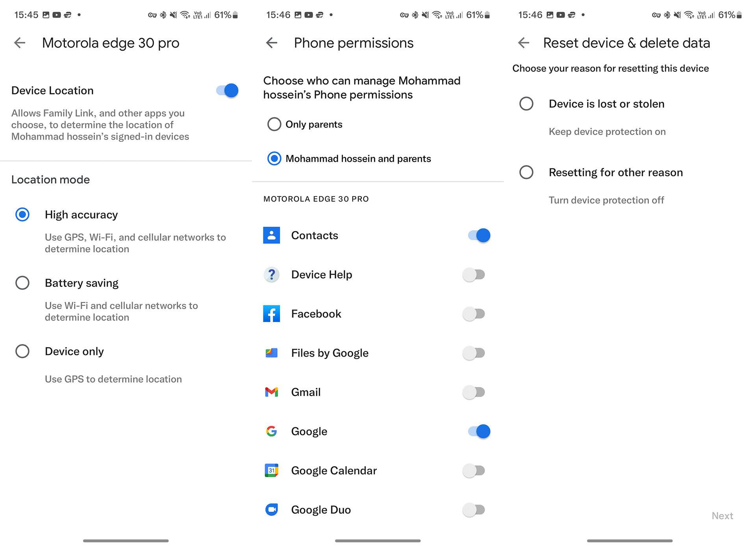Tap the Files by Google label
The width and height of the screenshot is (756, 546).
pyautogui.click(x=330, y=353)
